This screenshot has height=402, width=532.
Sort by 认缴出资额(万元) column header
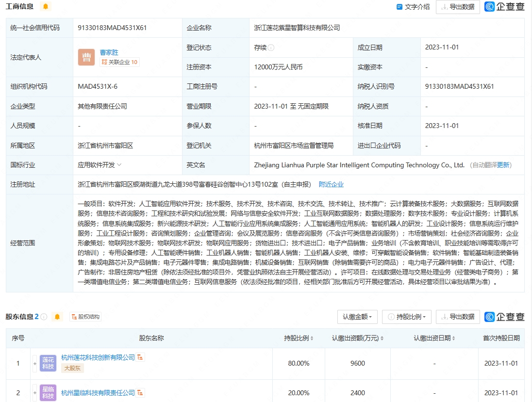[x=358, y=338]
